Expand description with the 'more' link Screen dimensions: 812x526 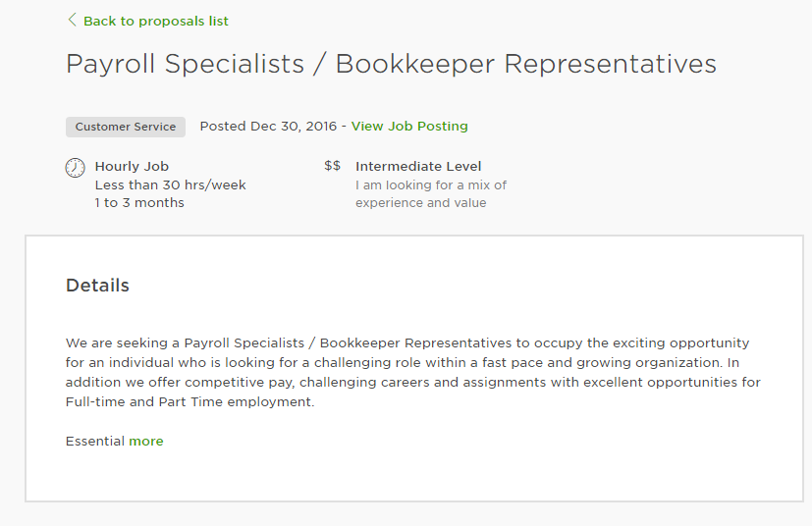point(146,441)
